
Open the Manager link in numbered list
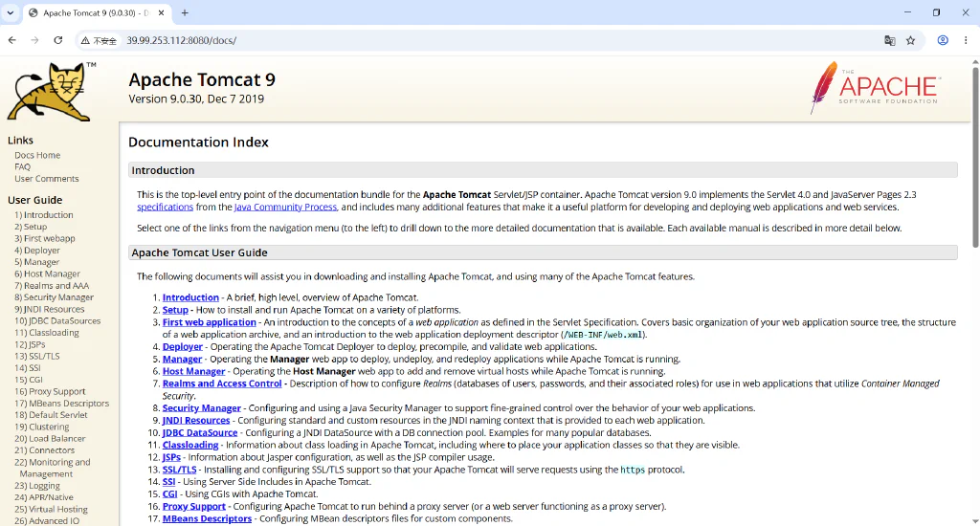tap(182, 360)
